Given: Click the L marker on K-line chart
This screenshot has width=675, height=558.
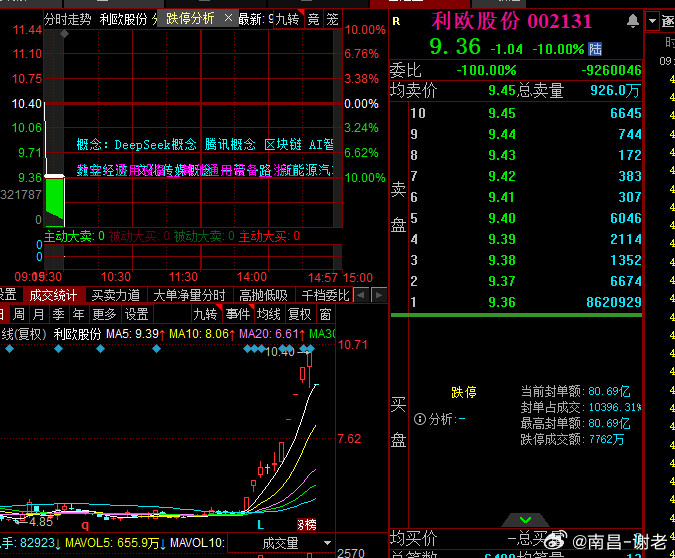Looking at the screenshot, I should (x=260, y=525).
